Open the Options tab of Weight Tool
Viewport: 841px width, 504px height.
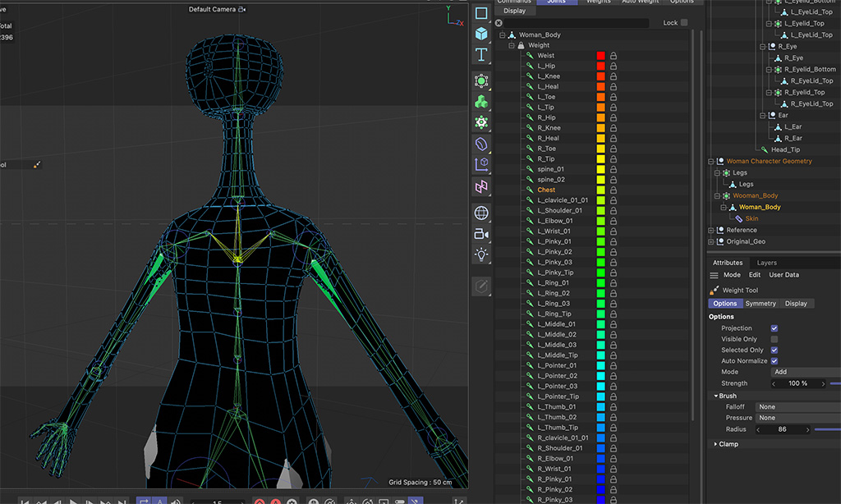coord(725,304)
